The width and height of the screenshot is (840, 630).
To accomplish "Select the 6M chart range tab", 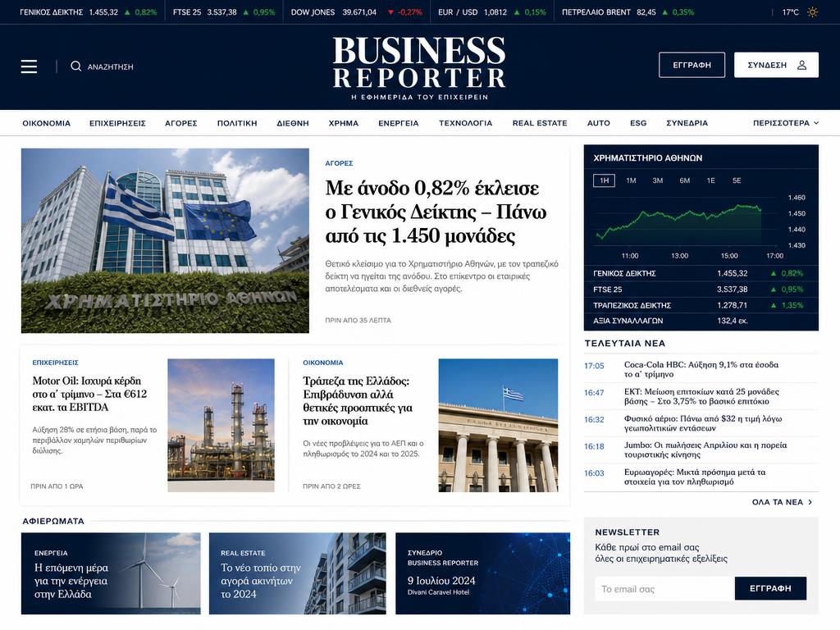I will tap(684, 180).
